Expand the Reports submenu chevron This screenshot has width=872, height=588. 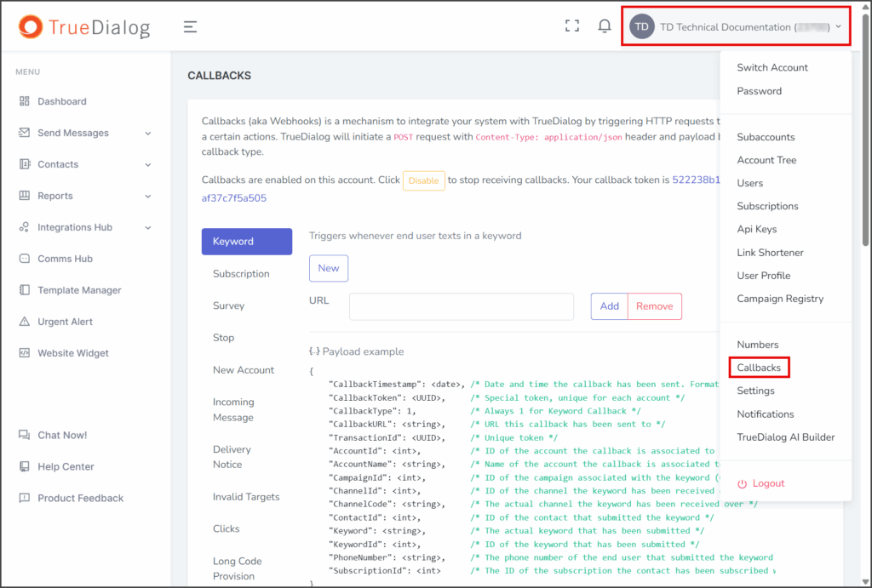click(x=148, y=197)
